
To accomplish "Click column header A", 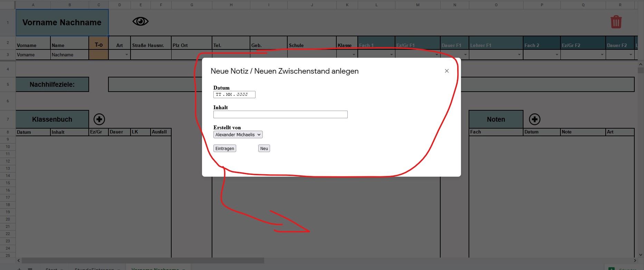I will click(x=33, y=5).
